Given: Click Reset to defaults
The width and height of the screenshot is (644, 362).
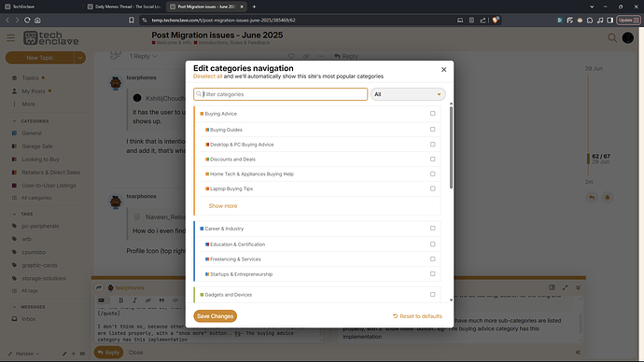Looking at the screenshot, I should [x=417, y=316].
